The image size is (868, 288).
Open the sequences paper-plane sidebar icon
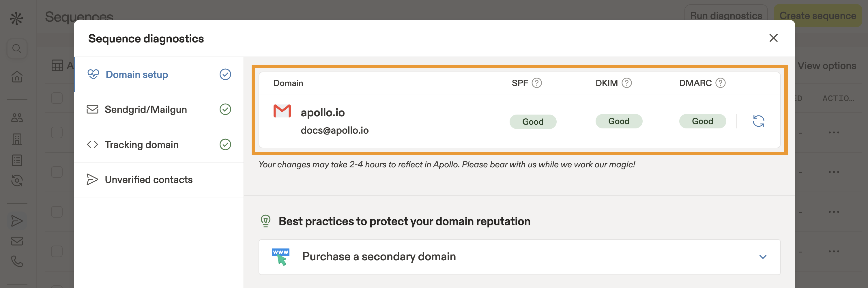pos(17,221)
